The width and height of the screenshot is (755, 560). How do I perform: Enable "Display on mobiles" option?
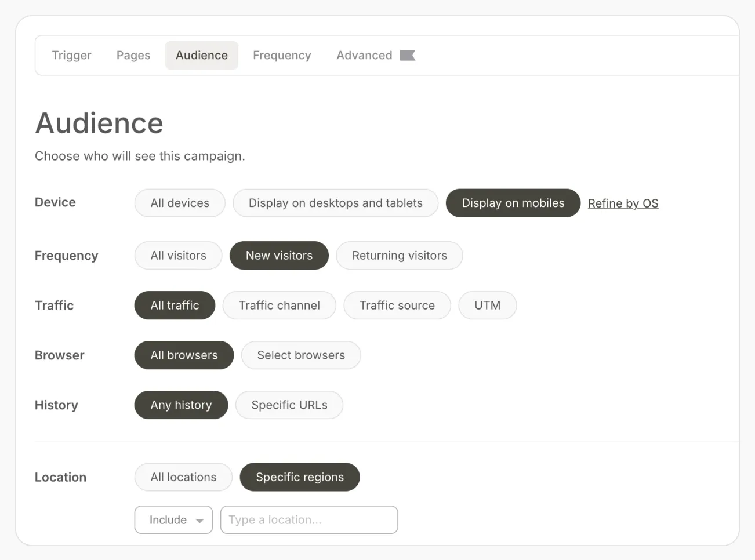tap(513, 203)
